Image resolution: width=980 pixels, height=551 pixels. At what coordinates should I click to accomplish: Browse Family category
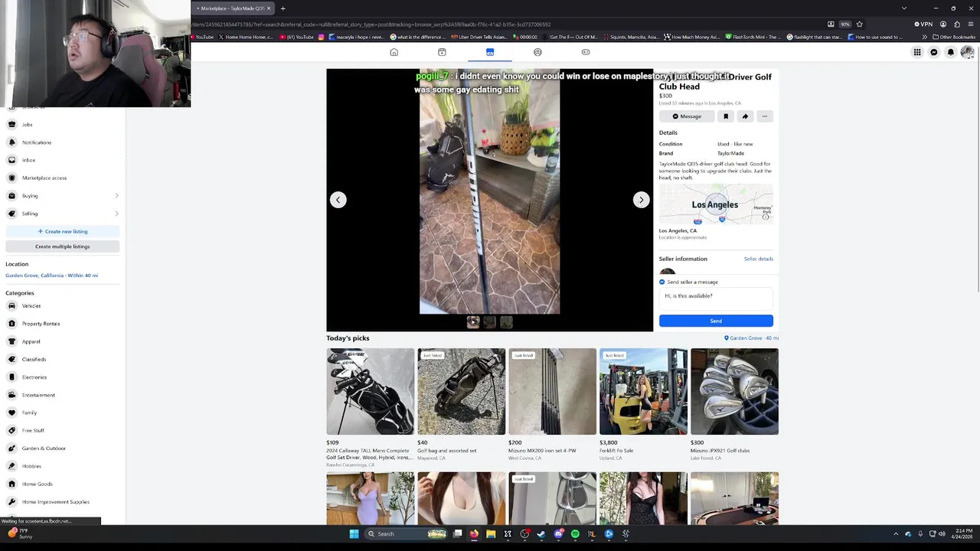62,412
